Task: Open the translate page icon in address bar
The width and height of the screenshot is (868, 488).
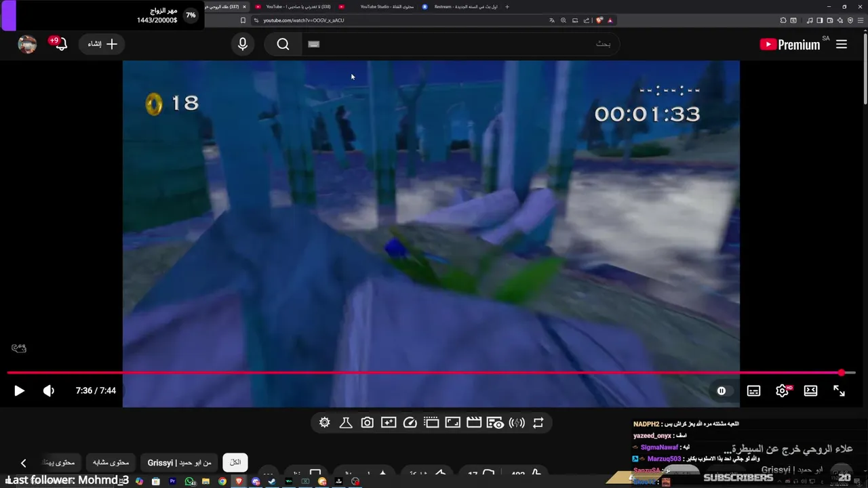Action: 551,20
